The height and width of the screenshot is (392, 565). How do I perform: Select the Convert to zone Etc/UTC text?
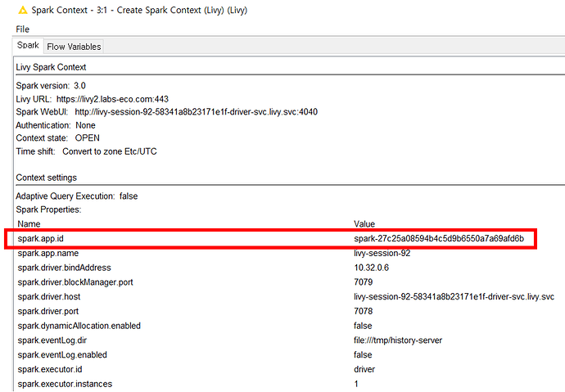tap(110, 151)
